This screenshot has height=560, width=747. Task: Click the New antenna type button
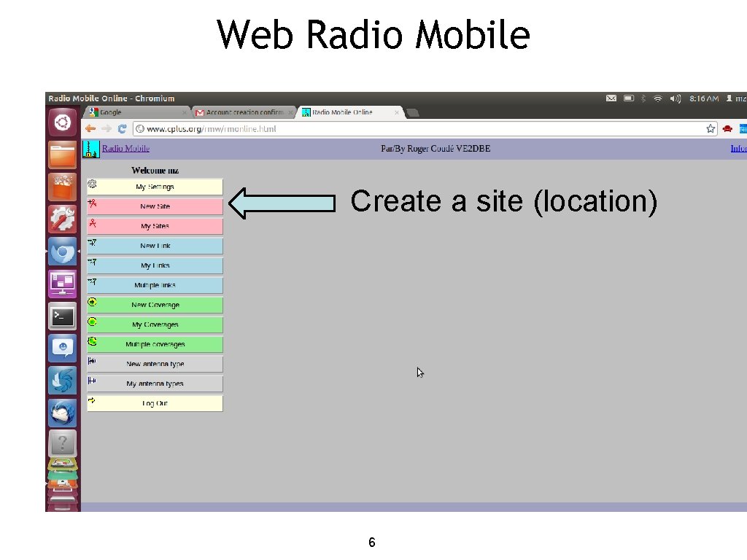click(x=155, y=364)
